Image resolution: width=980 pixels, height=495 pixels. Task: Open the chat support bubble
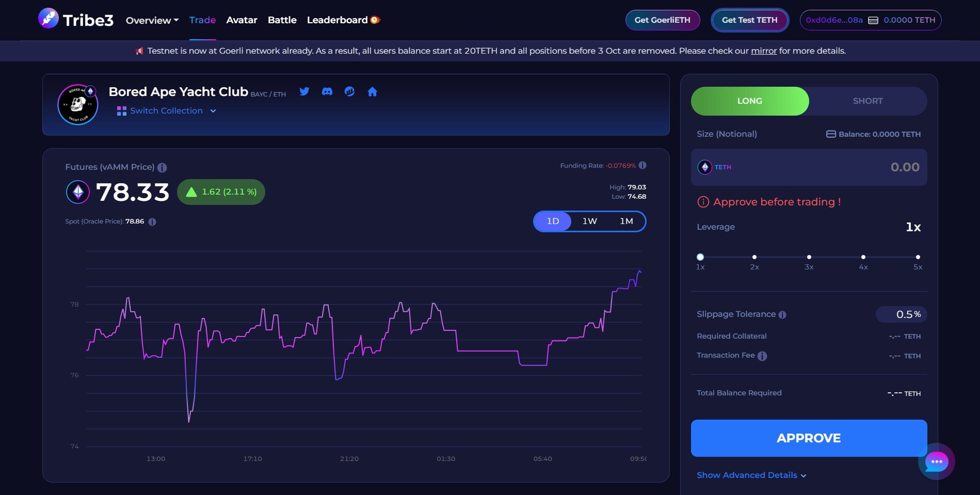tap(936, 461)
